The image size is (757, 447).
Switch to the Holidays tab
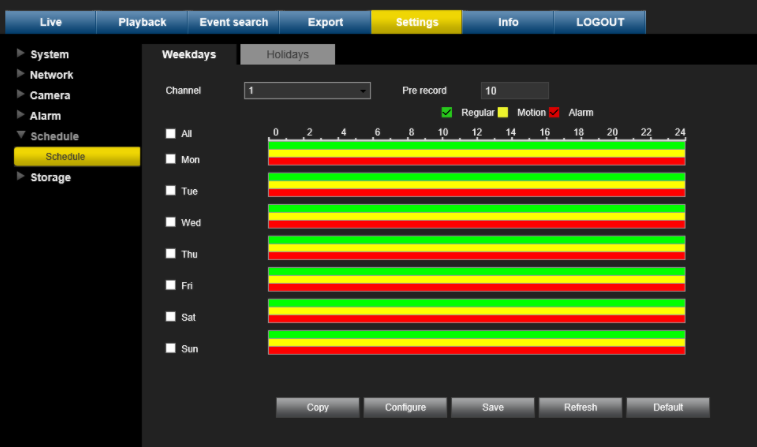click(x=287, y=55)
